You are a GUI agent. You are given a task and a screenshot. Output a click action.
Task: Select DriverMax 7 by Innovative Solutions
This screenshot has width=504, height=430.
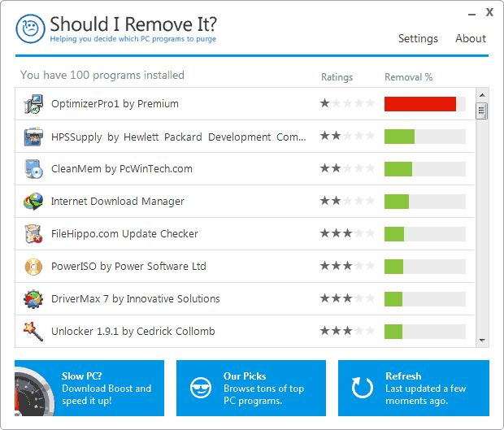[245, 299]
